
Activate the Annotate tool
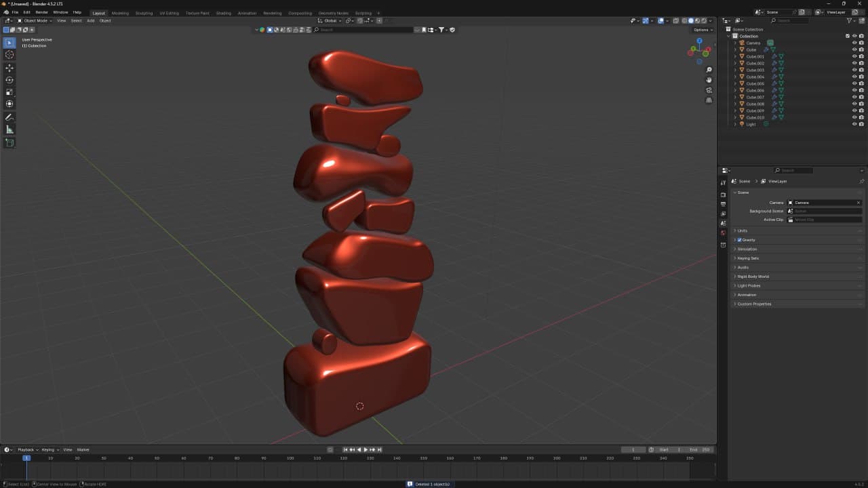[x=9, y=117]
